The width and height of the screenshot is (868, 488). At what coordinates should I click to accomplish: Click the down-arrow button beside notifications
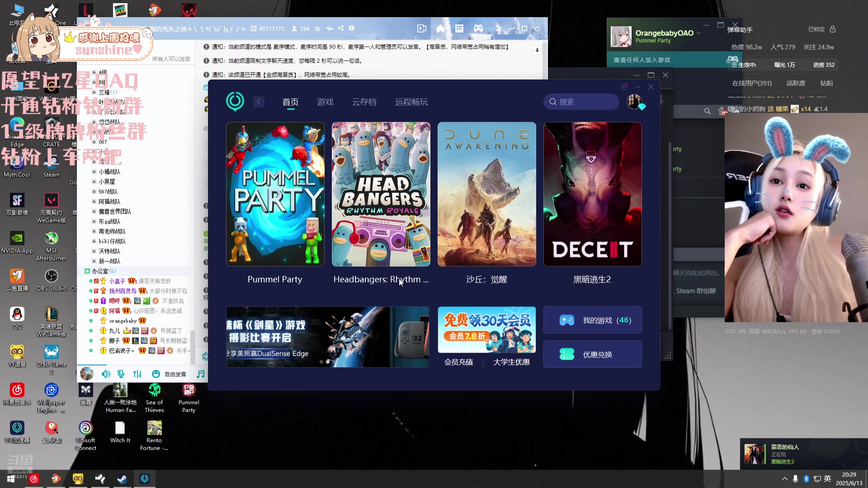point(537,50)
